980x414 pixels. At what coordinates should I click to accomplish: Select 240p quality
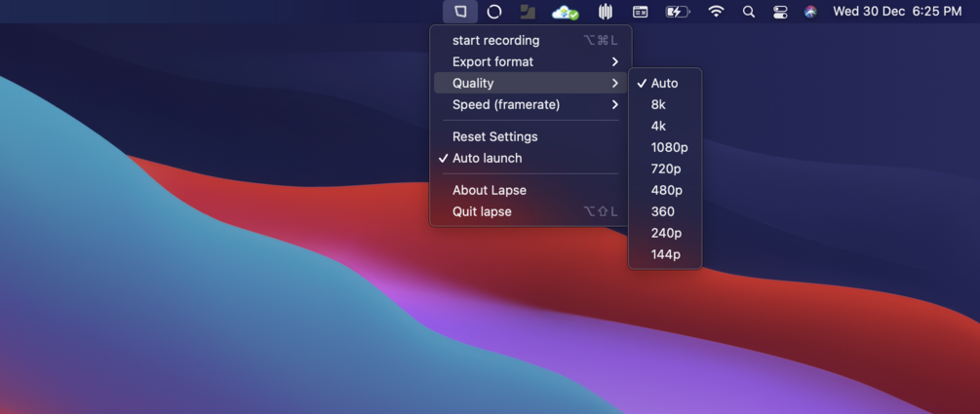(665, 233)
